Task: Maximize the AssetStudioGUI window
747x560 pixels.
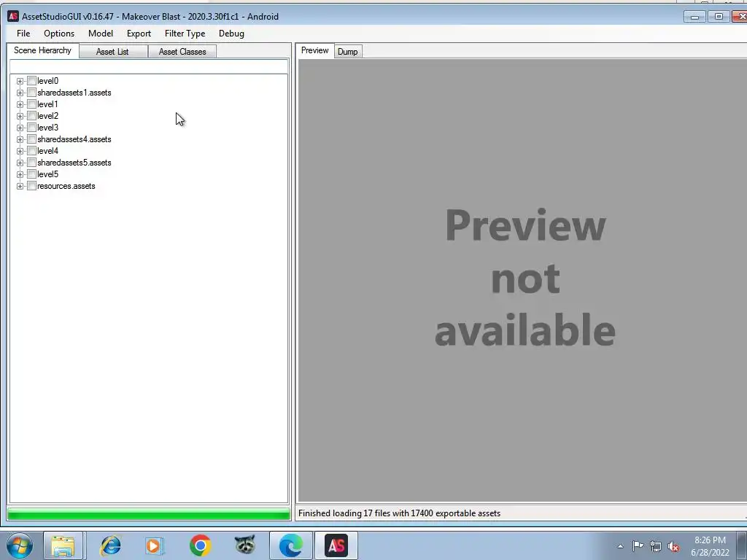Action: tap(719, 17)
